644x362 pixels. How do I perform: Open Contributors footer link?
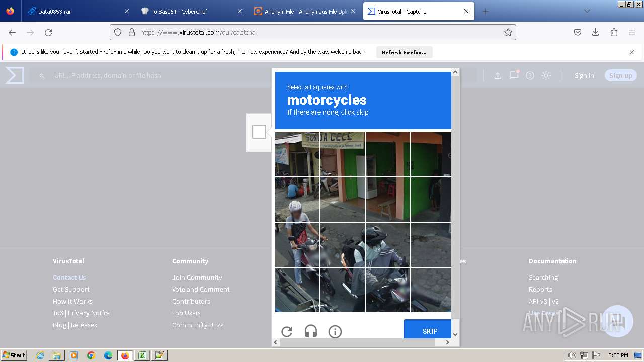pos(191,301)
